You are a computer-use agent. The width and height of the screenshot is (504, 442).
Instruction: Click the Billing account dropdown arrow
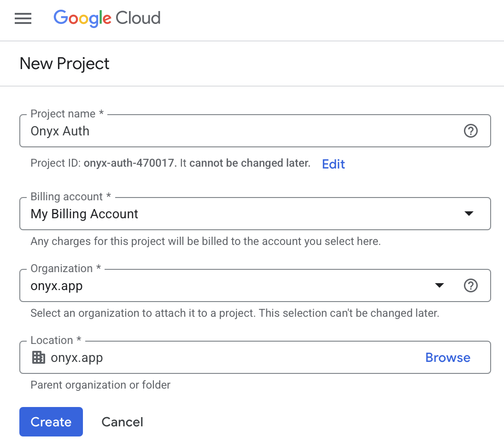click(469, 213)
